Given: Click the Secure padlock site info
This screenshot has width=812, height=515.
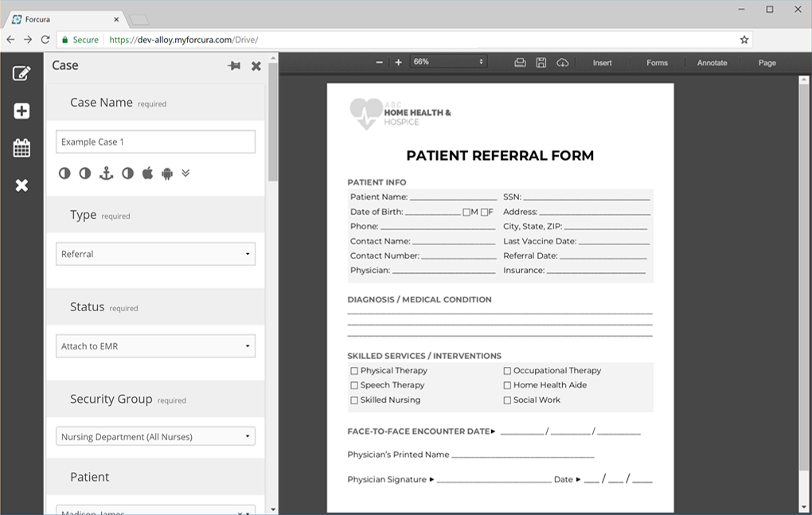Looking at the screenshot, I should [x=80, y=40].
